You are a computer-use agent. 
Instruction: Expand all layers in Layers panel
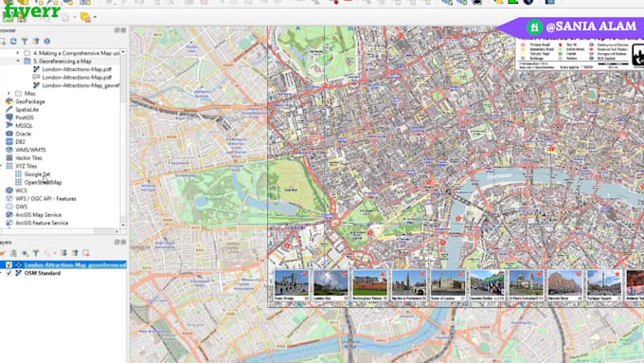click(x=63, y=253)
